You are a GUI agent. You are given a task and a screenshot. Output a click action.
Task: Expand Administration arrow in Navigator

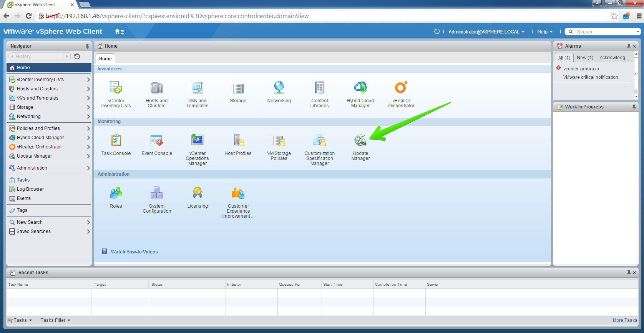coord(88,168)
